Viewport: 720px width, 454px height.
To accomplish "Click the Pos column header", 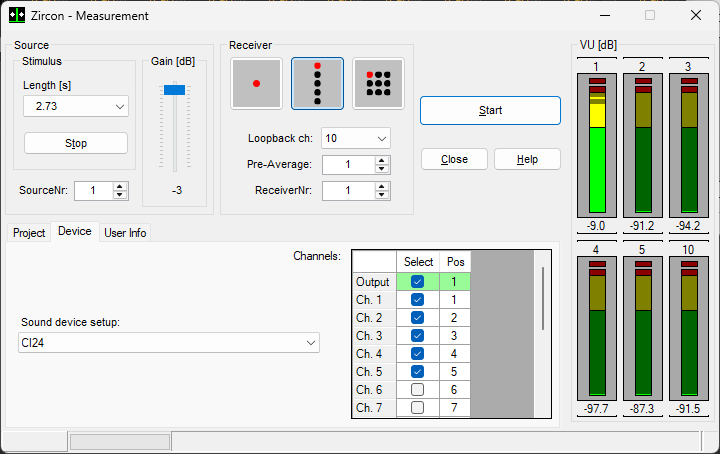I will click(455, 262).
